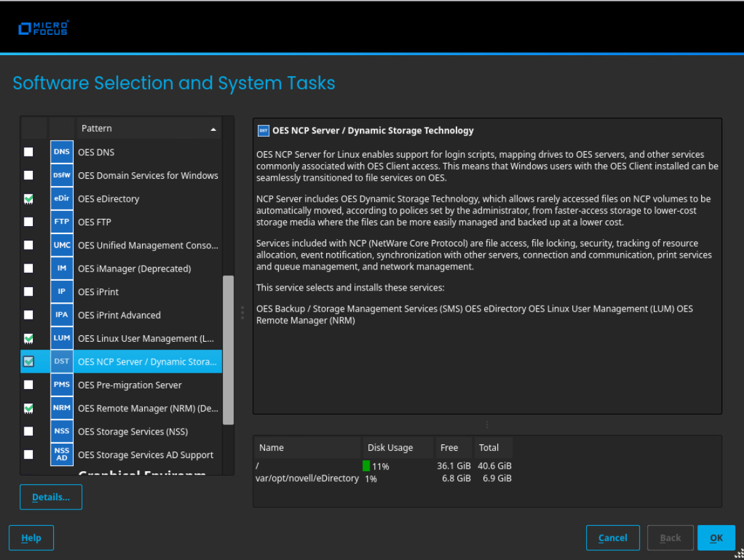Open the Details... button
Screen dimensions: 744x560
click(x=51, y=497)
